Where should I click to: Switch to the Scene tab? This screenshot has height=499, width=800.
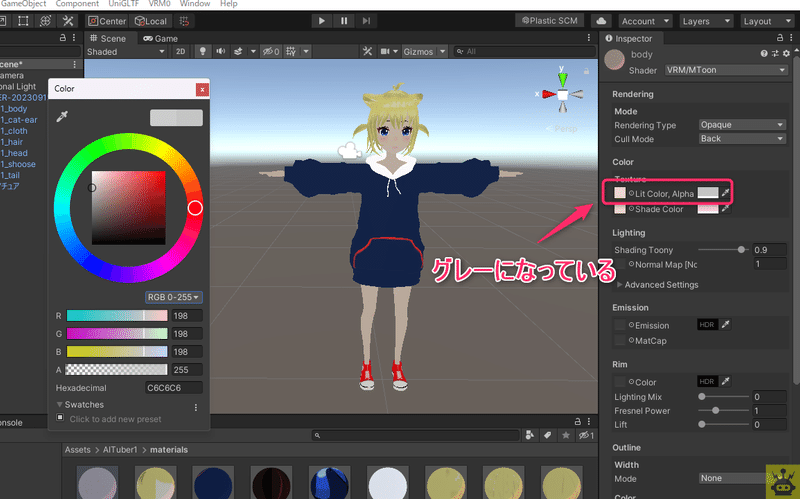click(x=108, y=38)
